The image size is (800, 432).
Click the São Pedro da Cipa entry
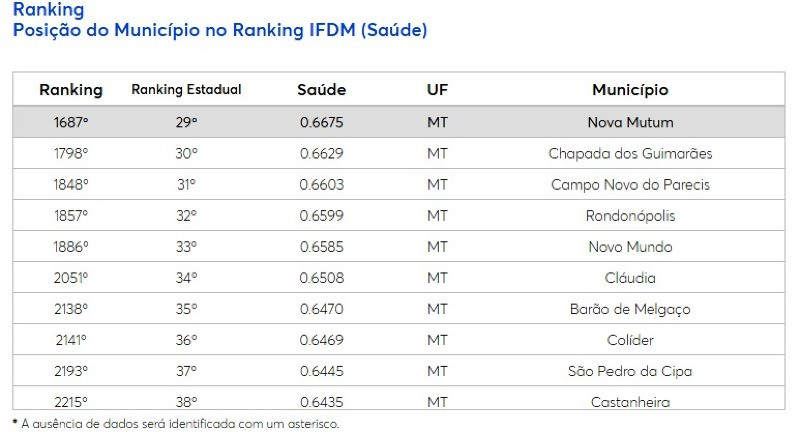[630, 371]
